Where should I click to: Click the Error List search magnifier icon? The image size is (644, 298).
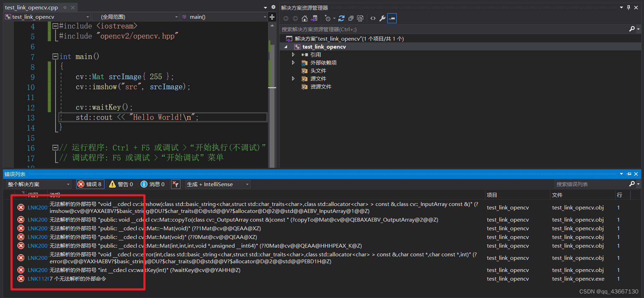pyautogui.click(x=632, y=184)
